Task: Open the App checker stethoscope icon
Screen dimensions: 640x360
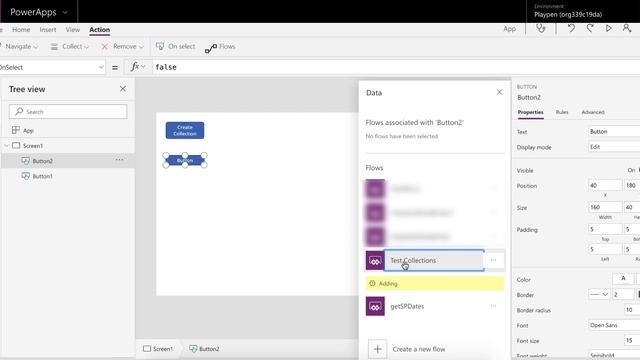Action: click(x=541, y=29)
